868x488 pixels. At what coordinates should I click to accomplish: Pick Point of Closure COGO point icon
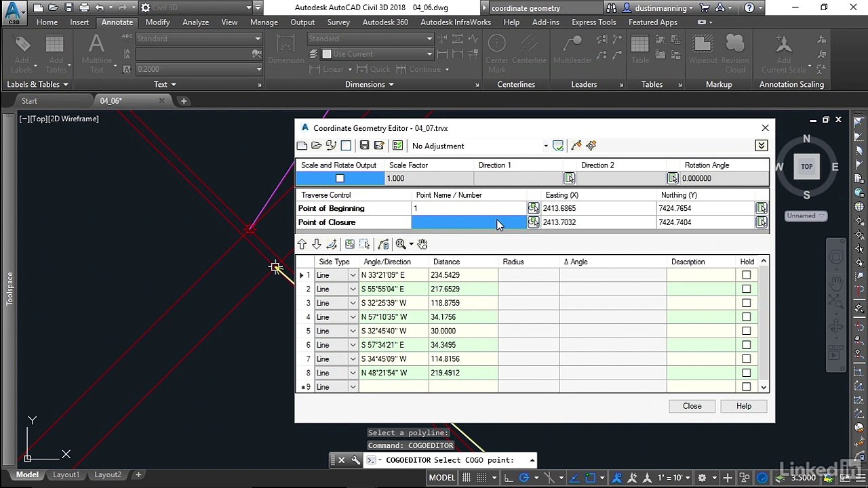tap(533, 222)
